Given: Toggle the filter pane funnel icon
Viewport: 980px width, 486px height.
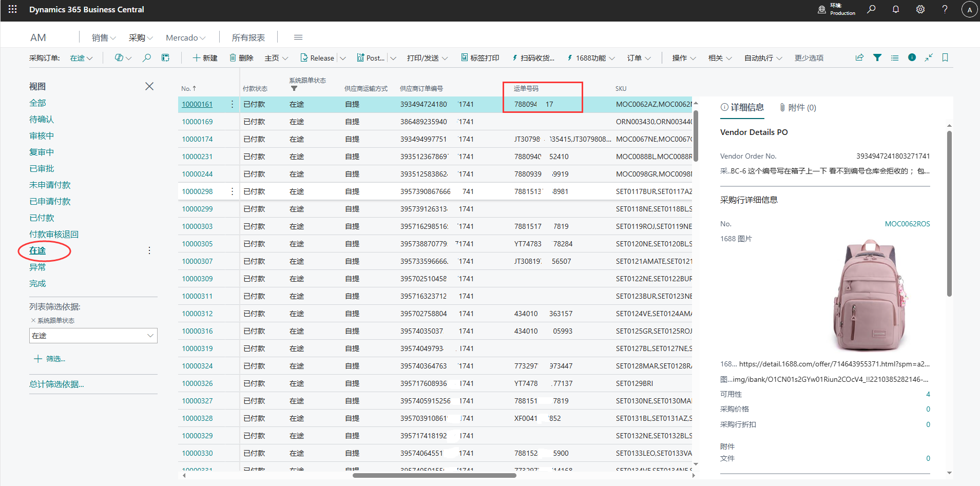Looking at the screenshot, I should (877, 57).
